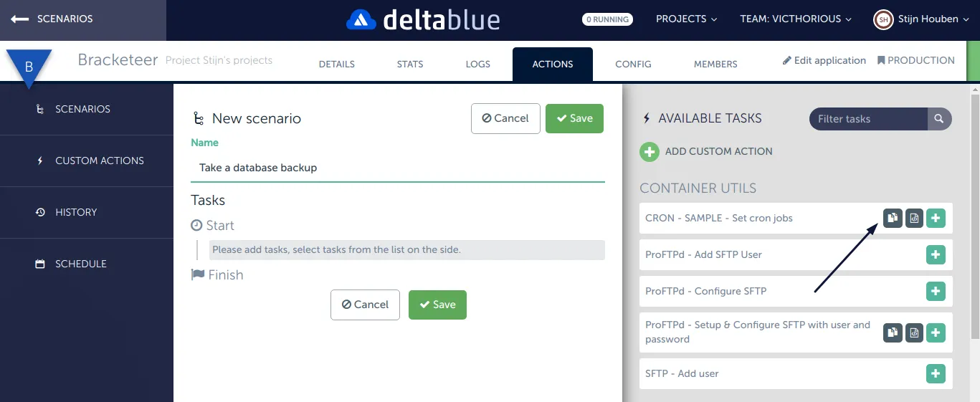980x402 pixels.
Task: Open the Config tab
Action: [x=633, y=64]
